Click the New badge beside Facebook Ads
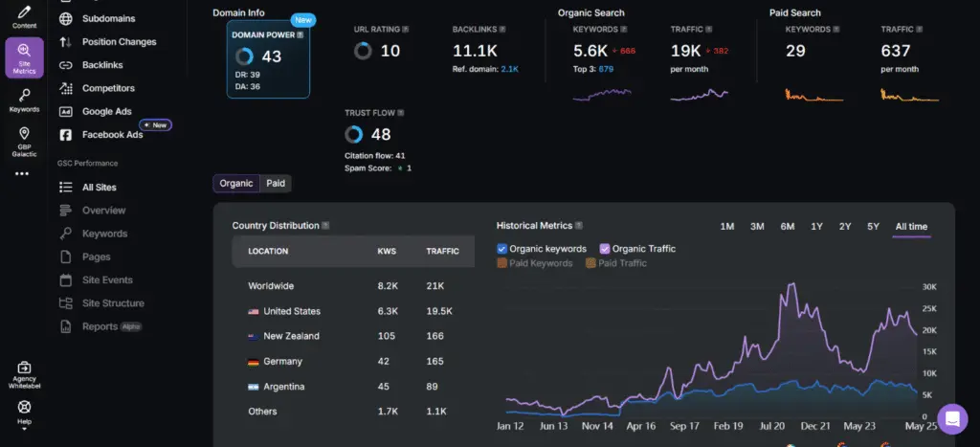 pyautogui.click(x=156, y=125)
